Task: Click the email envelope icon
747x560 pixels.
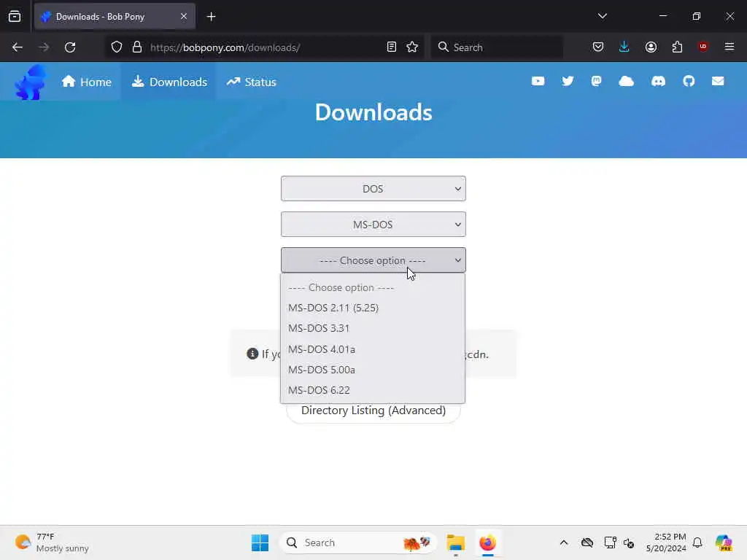Action: click(x=718, y=82)
